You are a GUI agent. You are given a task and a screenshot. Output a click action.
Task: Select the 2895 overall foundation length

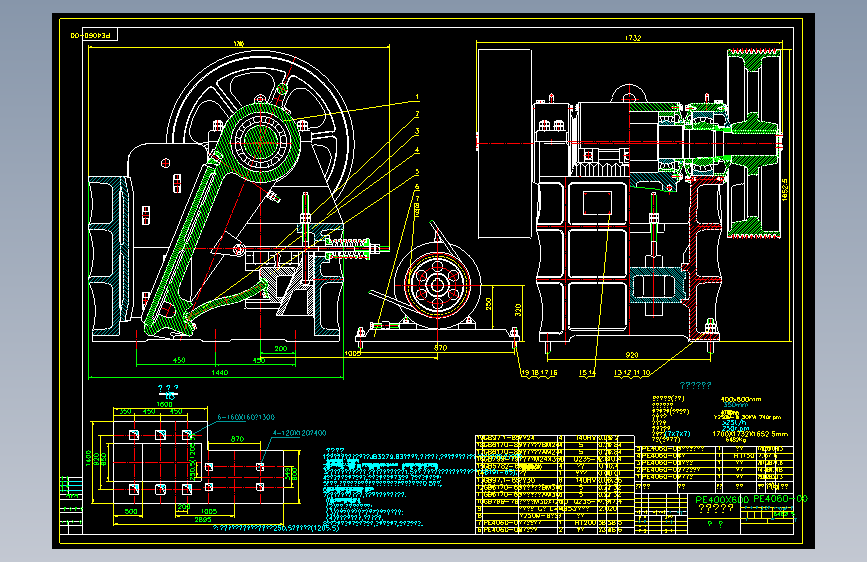tap(203, 519)
